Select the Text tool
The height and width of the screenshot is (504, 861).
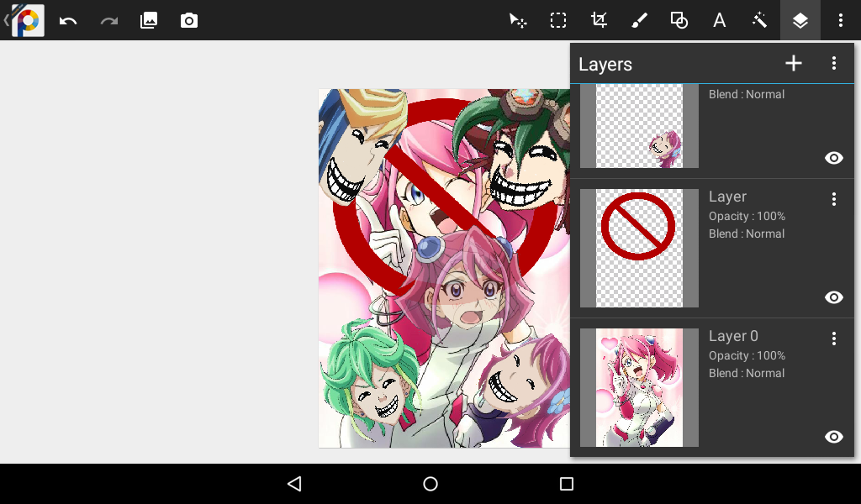[720, 21]
